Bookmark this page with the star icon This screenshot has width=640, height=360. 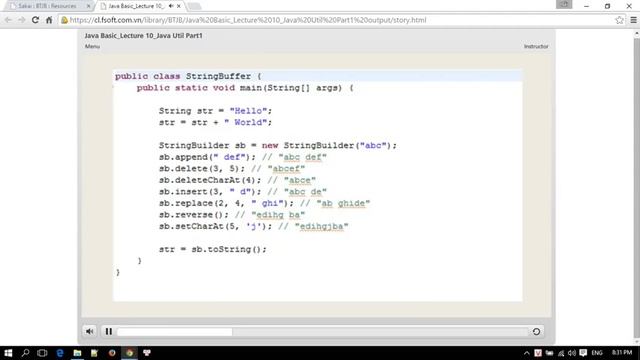click(x=619, y=20)
